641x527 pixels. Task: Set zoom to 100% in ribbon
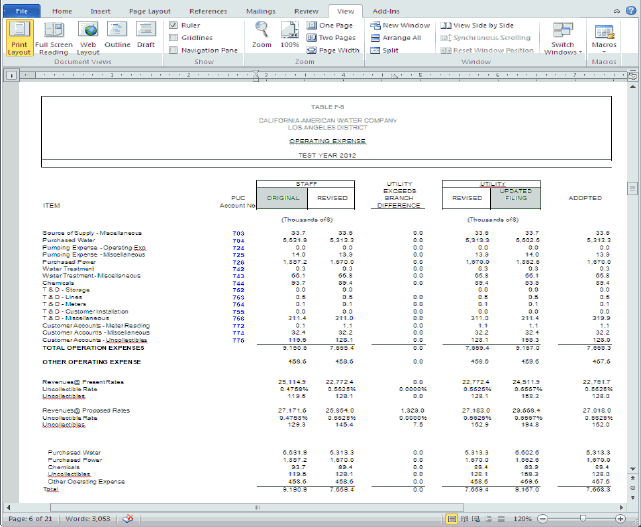pos(290,34)
